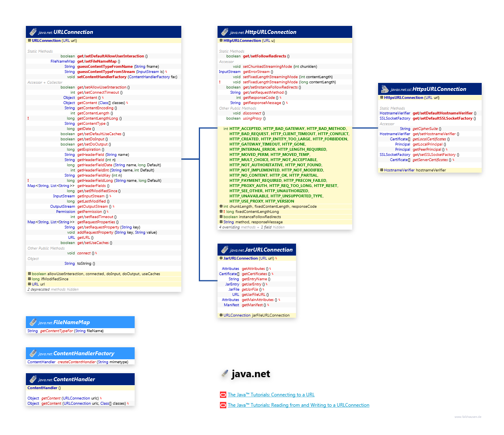Click the ContentHandlerFactory interface header icon

(x=33, y=353)
